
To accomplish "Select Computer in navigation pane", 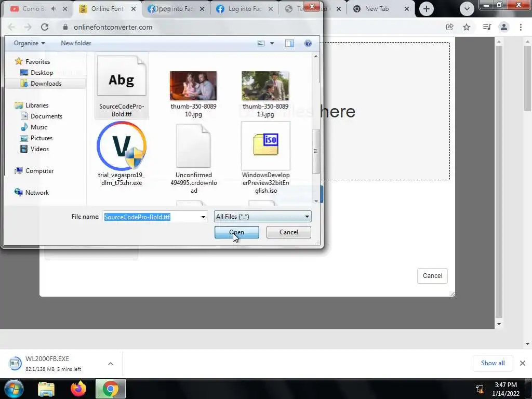I will (34, 170).
